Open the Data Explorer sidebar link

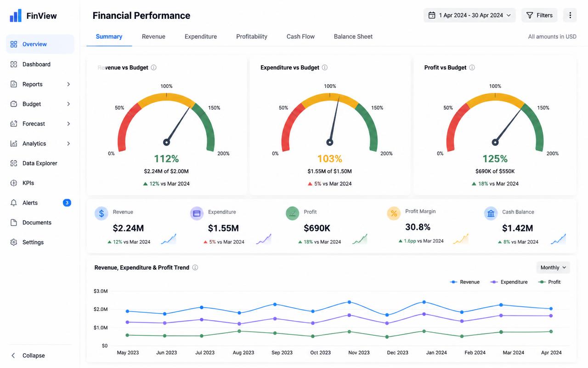coord(40,163)
